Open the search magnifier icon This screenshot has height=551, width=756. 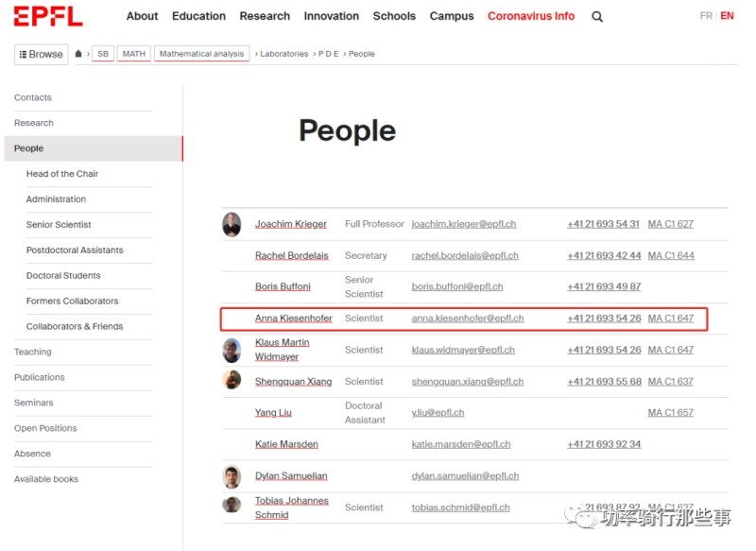597,16
